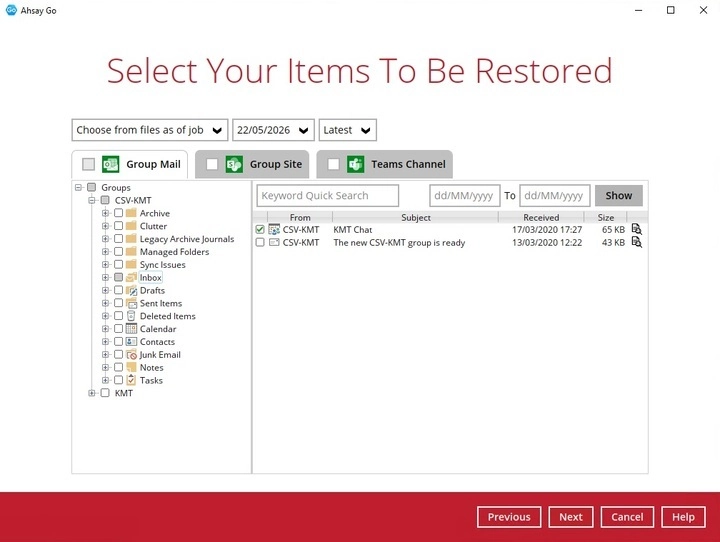Expand the KMT group node
This screenshot has width=720, height=542.
point(92,393)
